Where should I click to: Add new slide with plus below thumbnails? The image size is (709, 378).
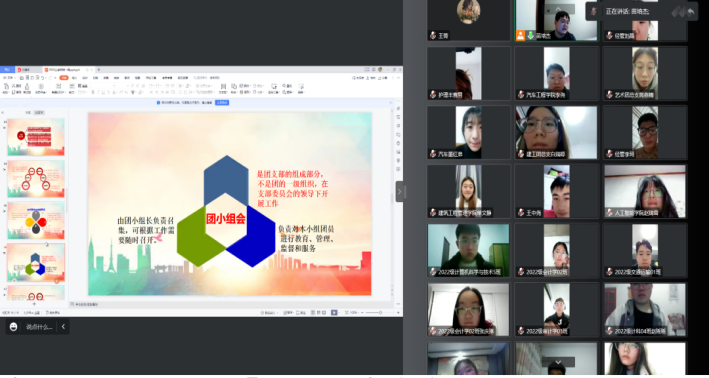tap(34, 304)
